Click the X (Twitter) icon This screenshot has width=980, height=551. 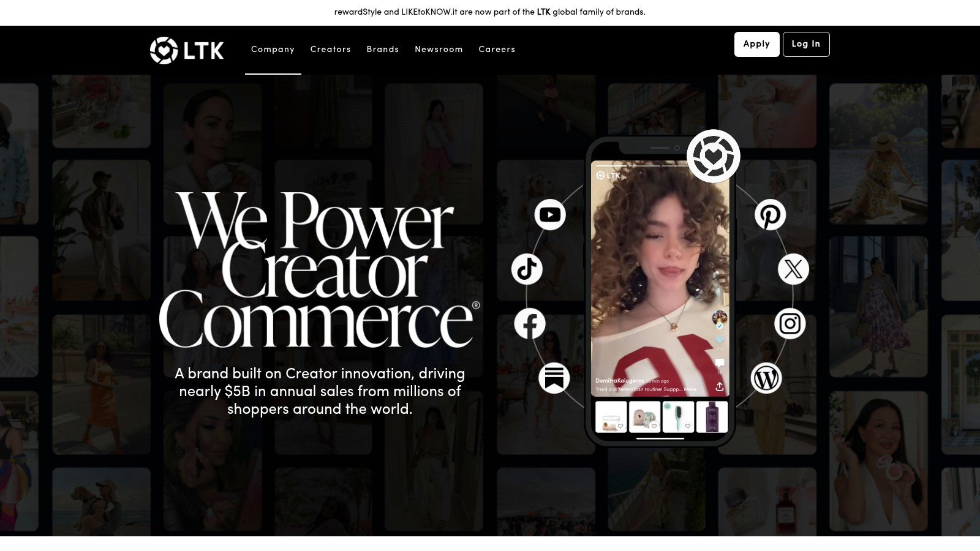pos(793,269)
